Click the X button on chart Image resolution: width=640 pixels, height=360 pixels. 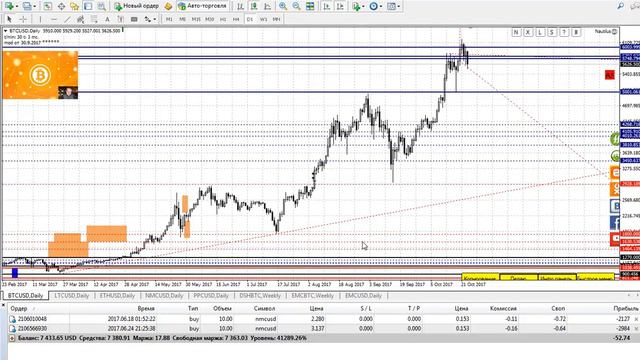pos(528,32)
